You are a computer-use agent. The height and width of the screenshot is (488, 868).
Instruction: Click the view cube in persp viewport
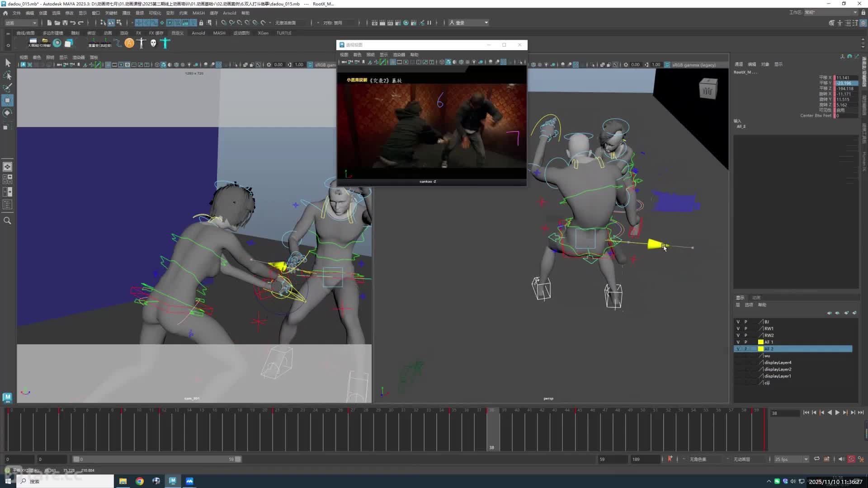coord(708,89)
